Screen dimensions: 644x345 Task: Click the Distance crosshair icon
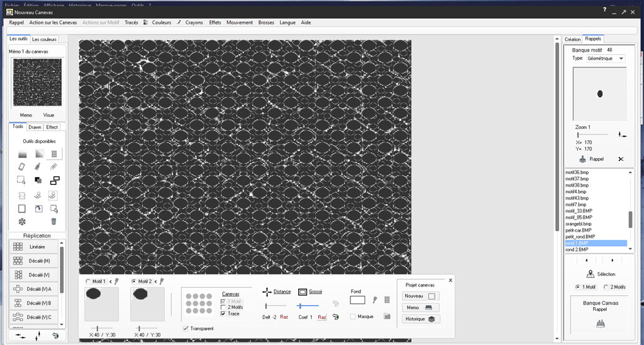click(x=267, y=292)
